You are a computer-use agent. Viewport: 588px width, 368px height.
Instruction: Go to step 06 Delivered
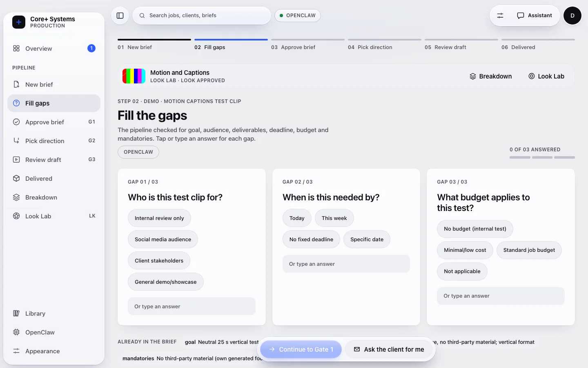click(x=538, y=45)
